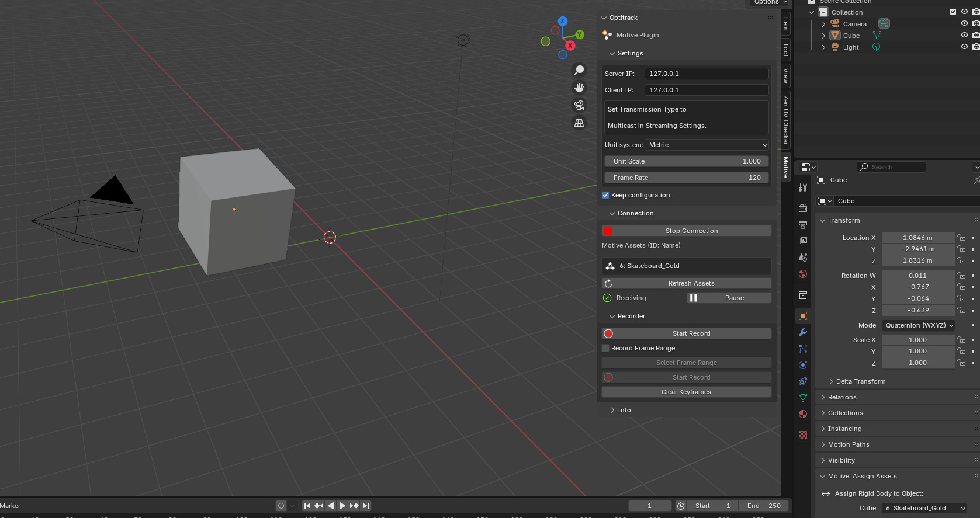
Task: Click the zoom magnifier viewport icon
Action: 579,70
